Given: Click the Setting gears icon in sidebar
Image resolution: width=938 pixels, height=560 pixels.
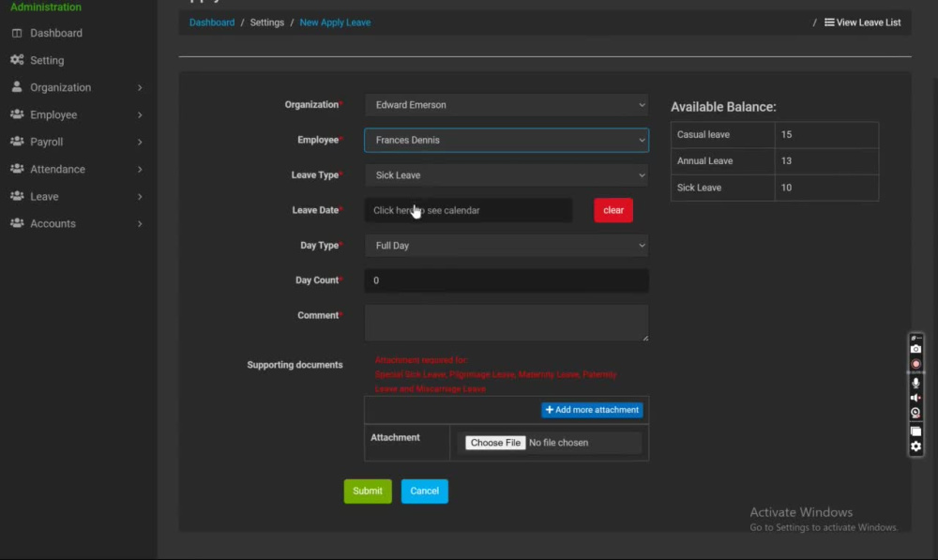Looking at the screenshot, I should pyautogui.click(x=17, y=60).
